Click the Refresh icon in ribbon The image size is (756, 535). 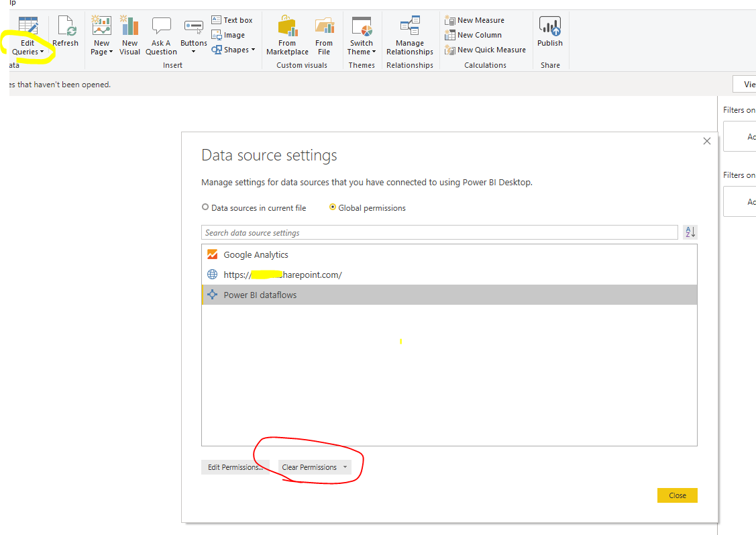[66, 26]
